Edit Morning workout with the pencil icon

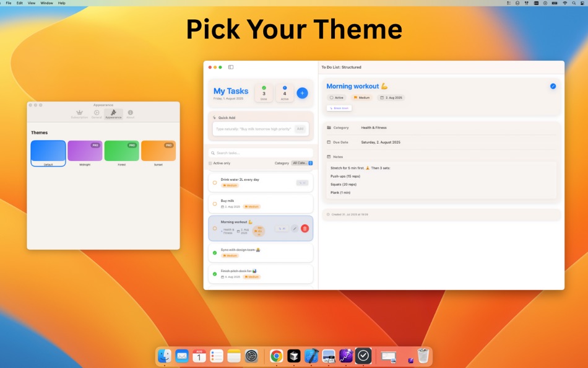295,229
